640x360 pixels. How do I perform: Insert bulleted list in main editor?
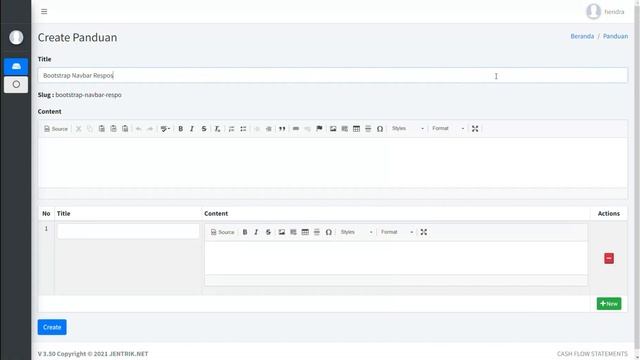point(243,129)
